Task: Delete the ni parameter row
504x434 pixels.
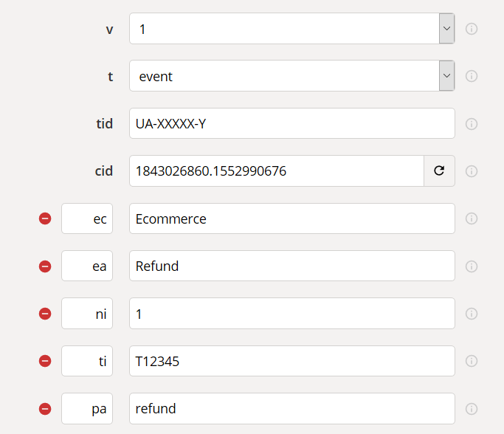Action: 45,314
